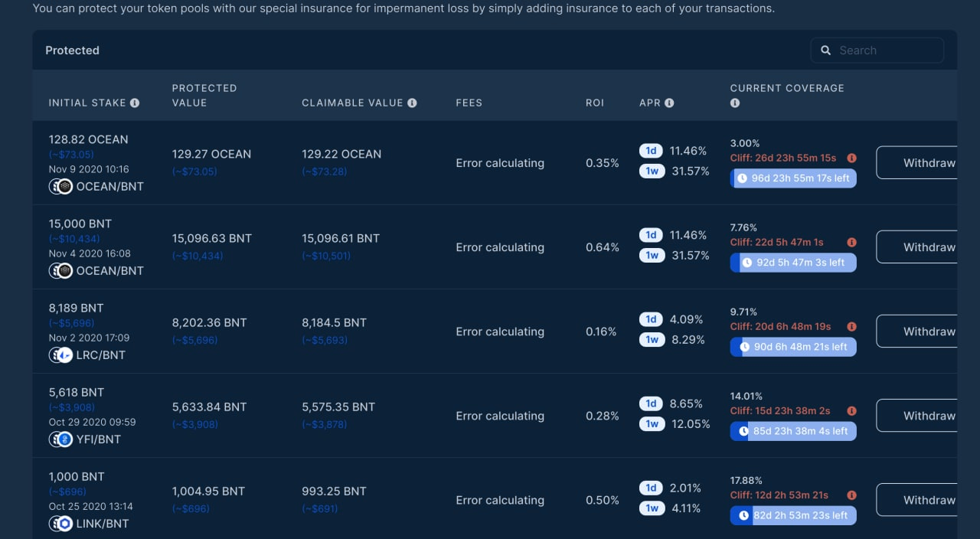Click the YFI/BNT token pair icon
Image resolution: width=980 pixels, height=539 pixels.
60,439
